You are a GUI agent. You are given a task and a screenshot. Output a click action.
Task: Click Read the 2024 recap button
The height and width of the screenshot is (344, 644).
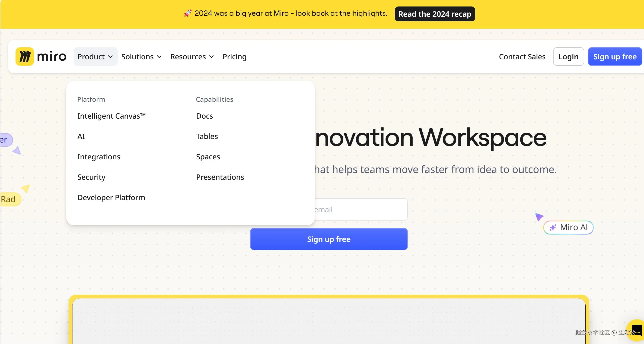pyautogui.click(x=434, y=14)
